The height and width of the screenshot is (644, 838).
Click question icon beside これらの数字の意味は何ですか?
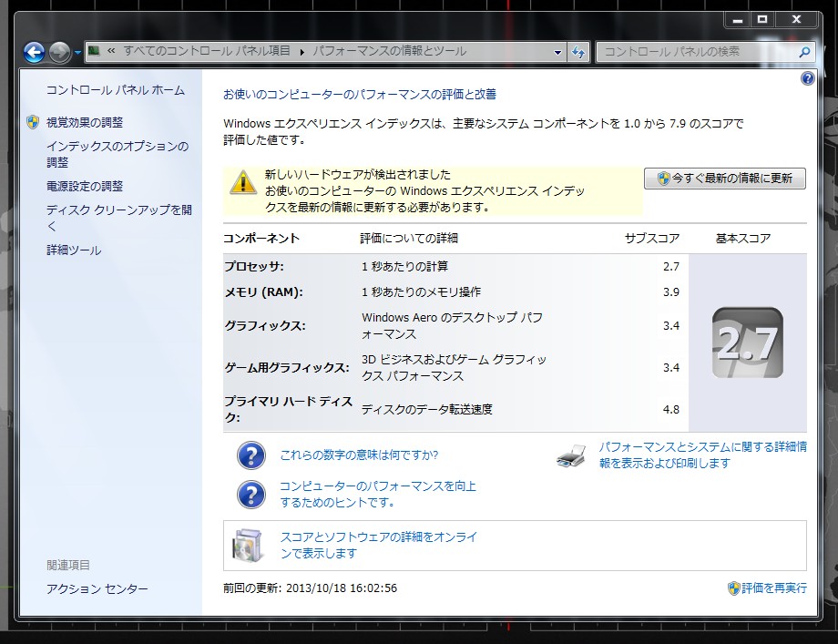250,455
